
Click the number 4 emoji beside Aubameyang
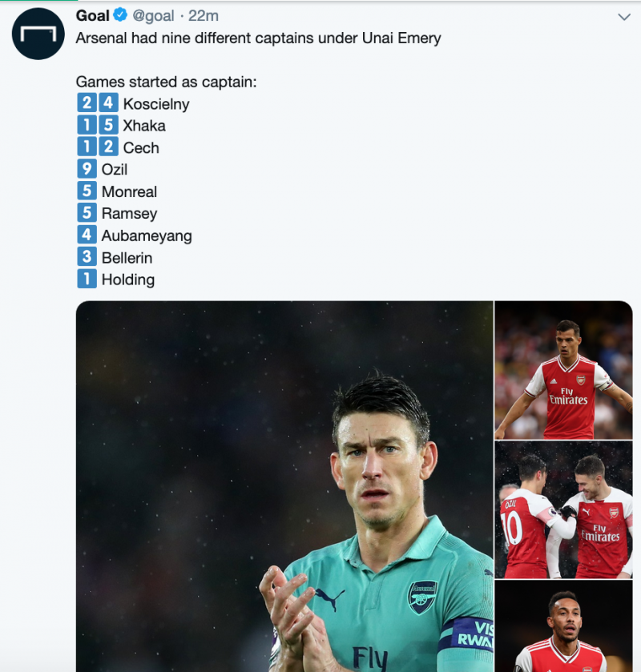[87, 235]
